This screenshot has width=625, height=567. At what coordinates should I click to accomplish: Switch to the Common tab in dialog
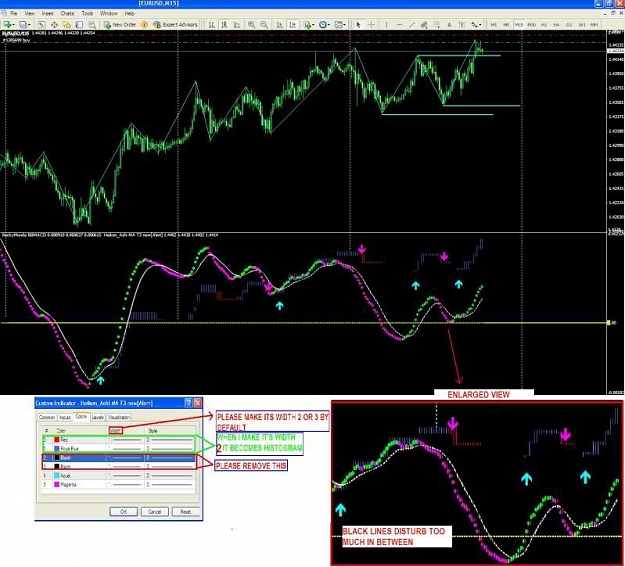tap(47, 417)
